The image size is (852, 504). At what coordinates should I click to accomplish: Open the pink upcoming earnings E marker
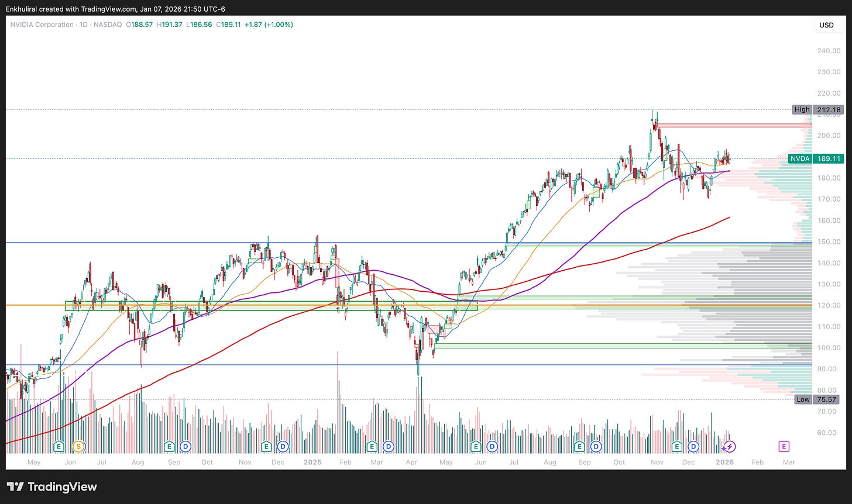[x=784, y=447]
